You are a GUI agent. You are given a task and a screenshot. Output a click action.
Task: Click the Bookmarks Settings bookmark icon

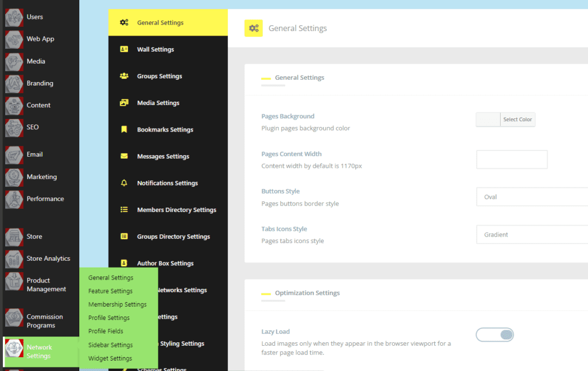click(x=124, y=130)
